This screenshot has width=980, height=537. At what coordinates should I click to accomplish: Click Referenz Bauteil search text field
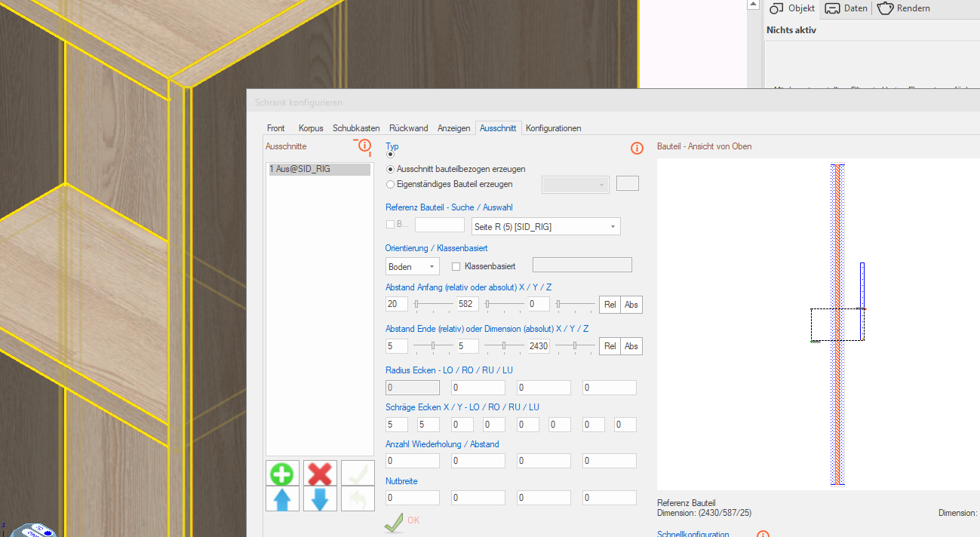click(440, 225)
